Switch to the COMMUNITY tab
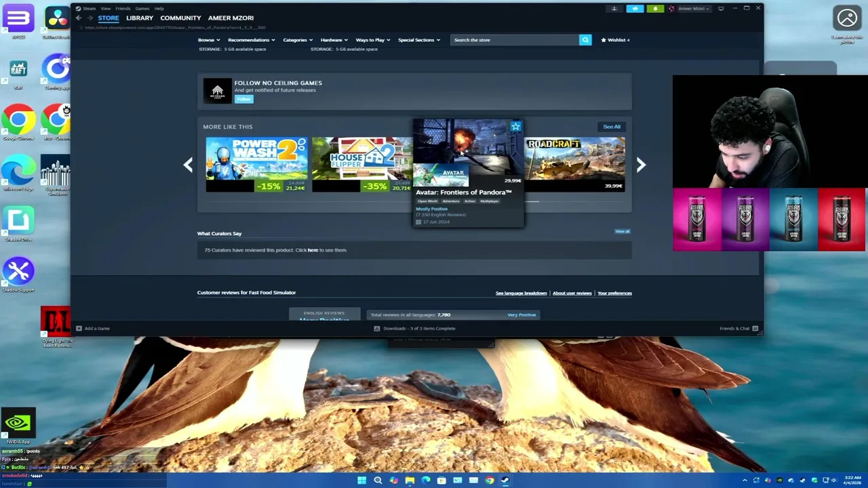 click(180, 18)
